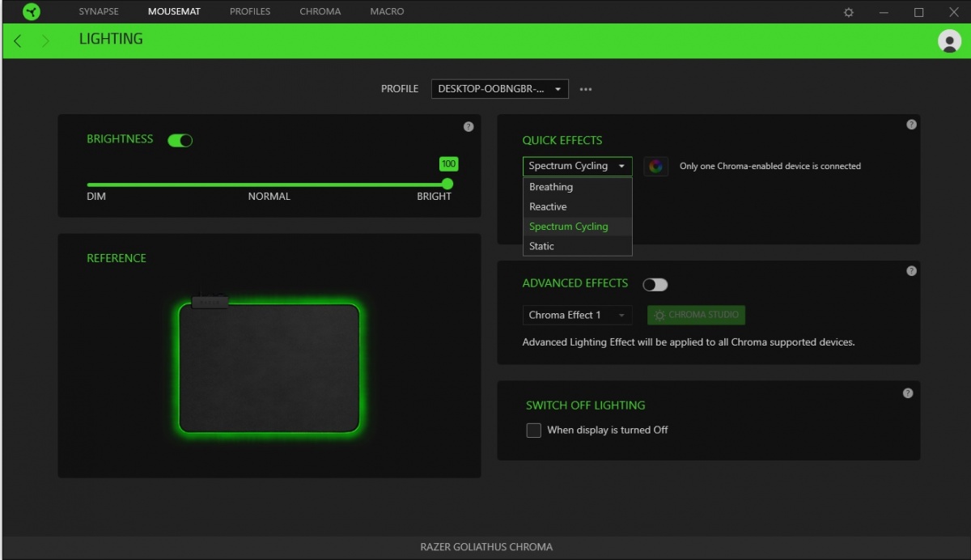Open help for Brightness panel
Screen dimensions: 971x560
coord(469,127)
